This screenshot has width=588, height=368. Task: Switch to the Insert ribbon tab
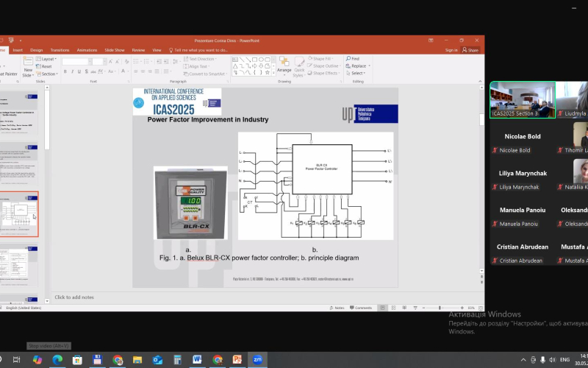[18, 50]
